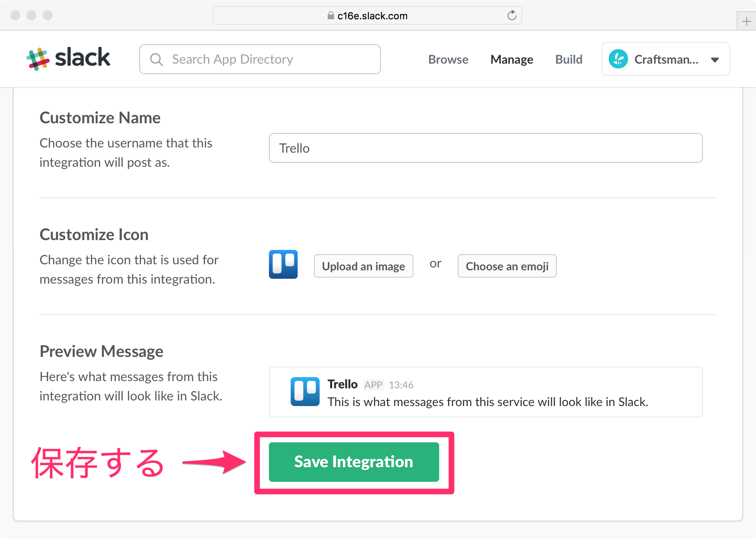Click the Search App Directory field
The image size is (756, 539).
coord(260,59)
